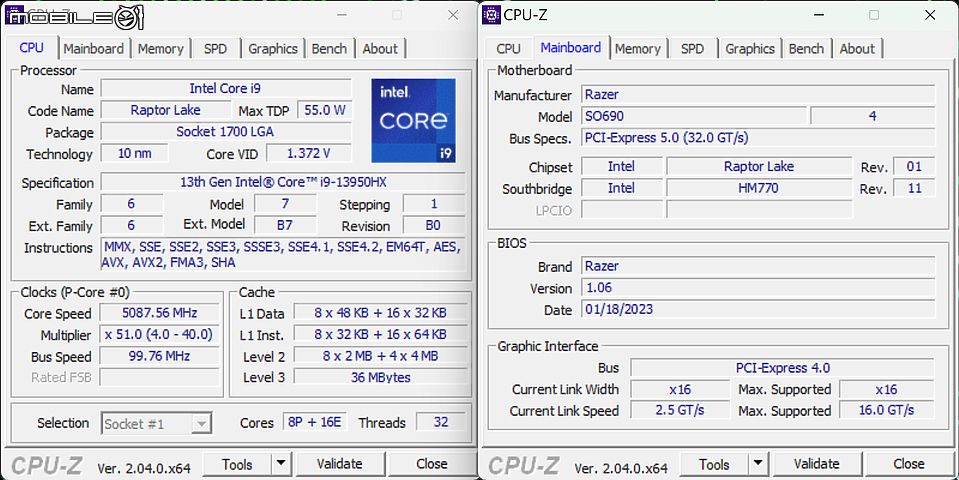The height and width of the screenshot is (480, 959).
Task: Select Bench tab in left window
Action: pos(329,49)
